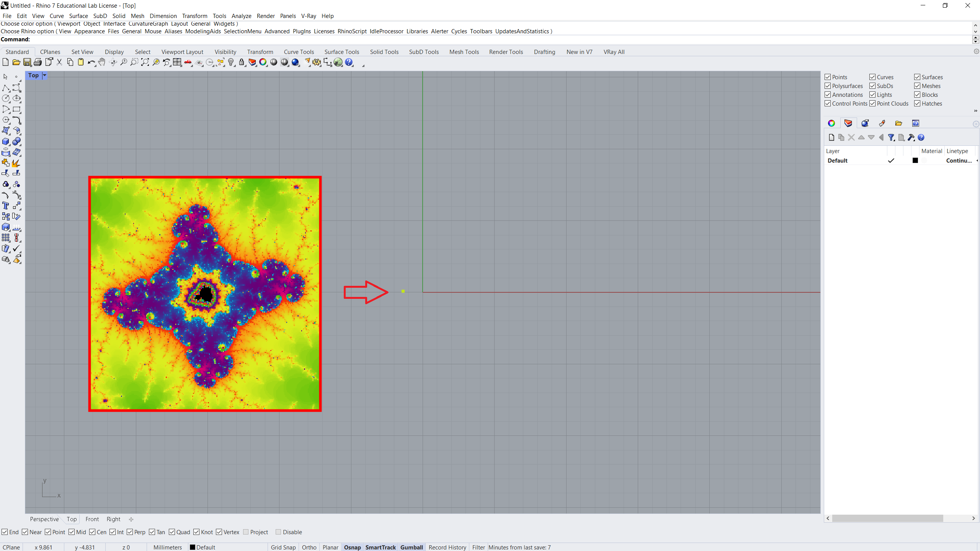This screenshot has height=551, width=980.
Task: Click the Default layer black color swatch
Action: coord(915,161)
